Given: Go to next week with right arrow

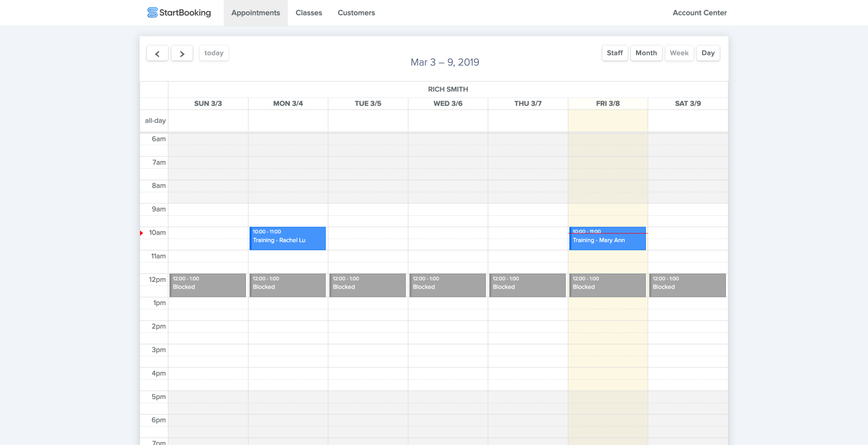Looking at the screenshot, I should (x=182, y=53).
